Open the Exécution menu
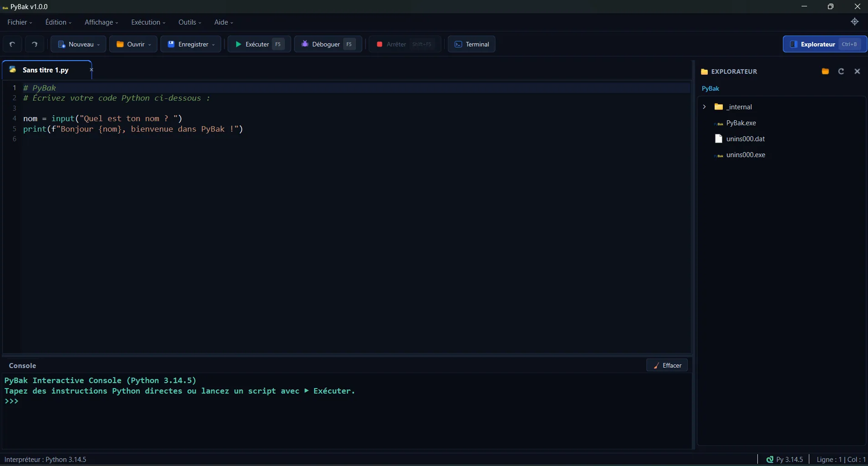The width and height of the screenshot is (868, 466). pyautogui.click(x=148, y=22)
